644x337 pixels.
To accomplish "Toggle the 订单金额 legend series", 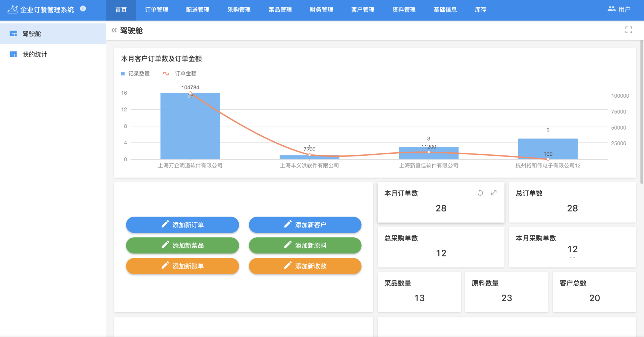I will click(x=180, y=74).
